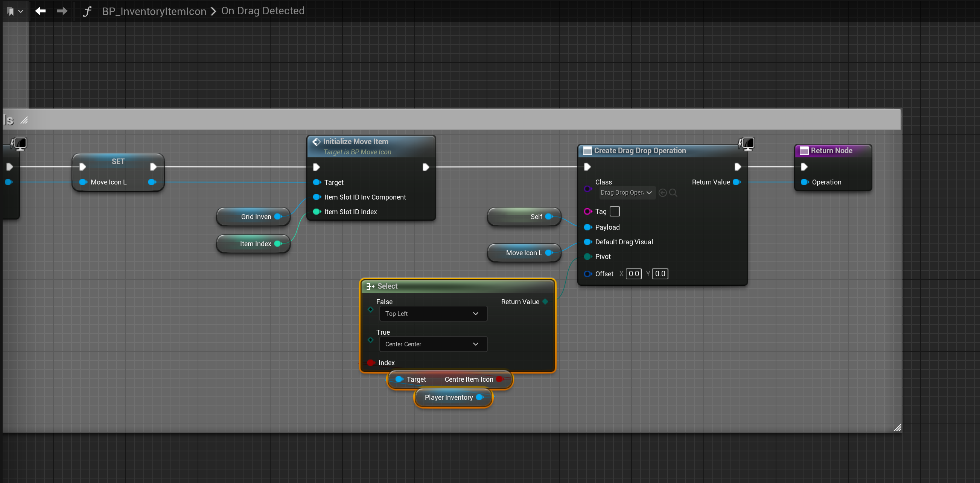The height and width of the screenshot is (483, 980).
Task: Click On Drag Detected breadcrumb
Action: click(263, 11)
